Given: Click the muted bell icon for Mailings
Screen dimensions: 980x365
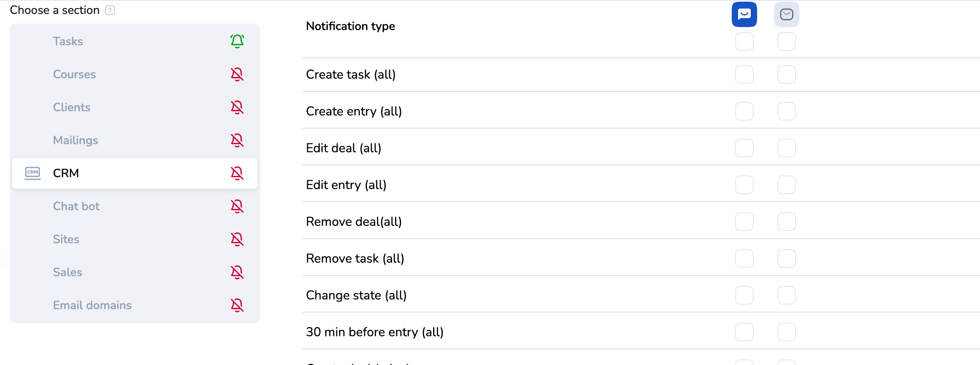Looking at the screenshot, I should 237,140.
